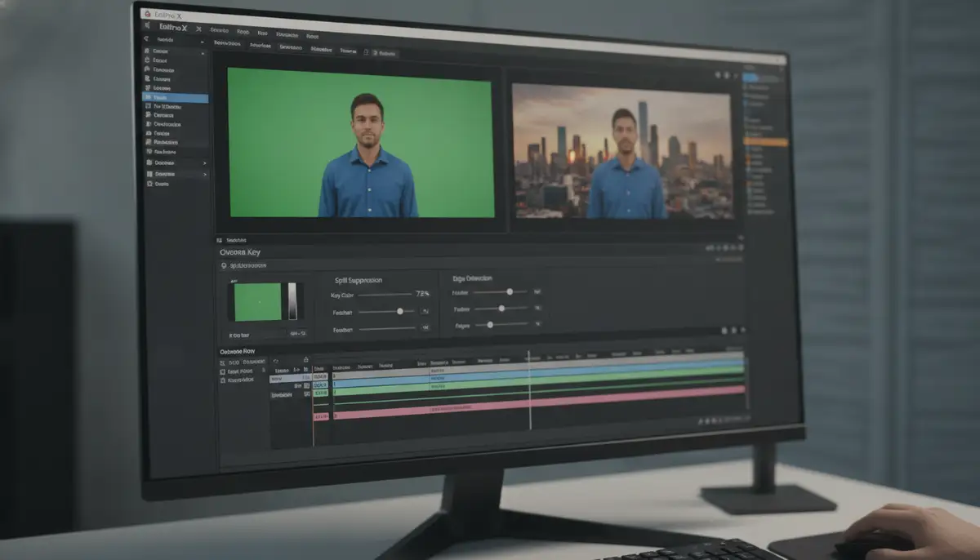Viewport: 980px width, 560px height.
Task: Click the value box of the second Spill Suppression slider
Action: point(425,311)
